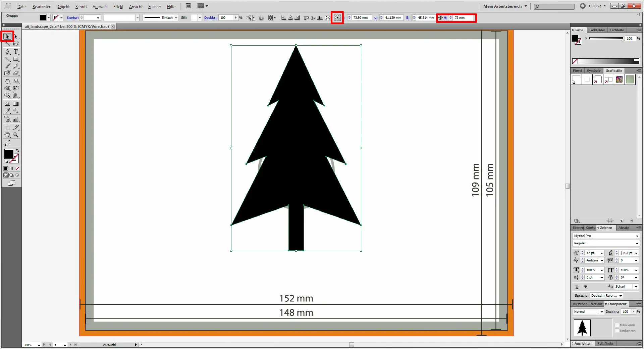Open the Myriad Pro font dropdown
Image resolution: width=644 pixels, height=349 pixels.
coord(636,236)
